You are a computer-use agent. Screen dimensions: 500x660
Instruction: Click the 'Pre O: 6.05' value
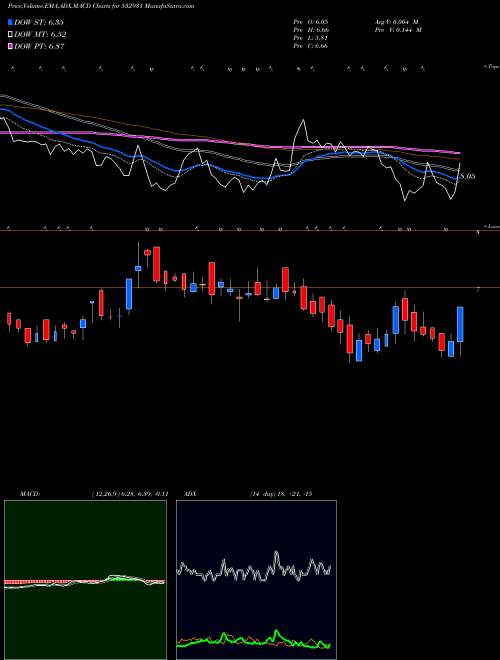click(x=311, y=22)
